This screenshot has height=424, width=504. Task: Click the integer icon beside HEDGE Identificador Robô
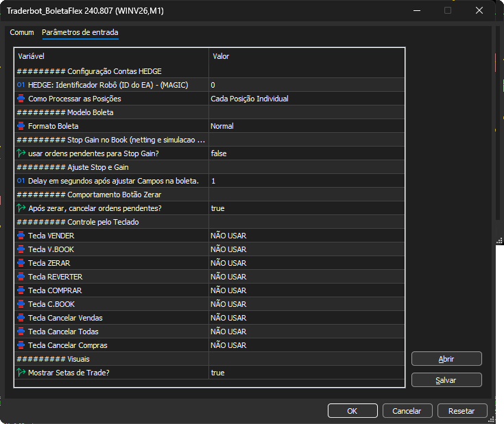[21, 85]
